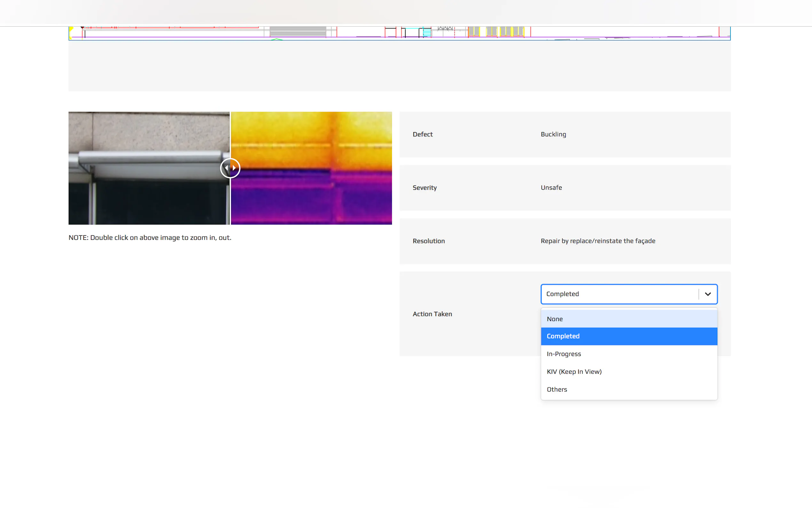Click the green marker below the drawing

(x=277, y=39)
